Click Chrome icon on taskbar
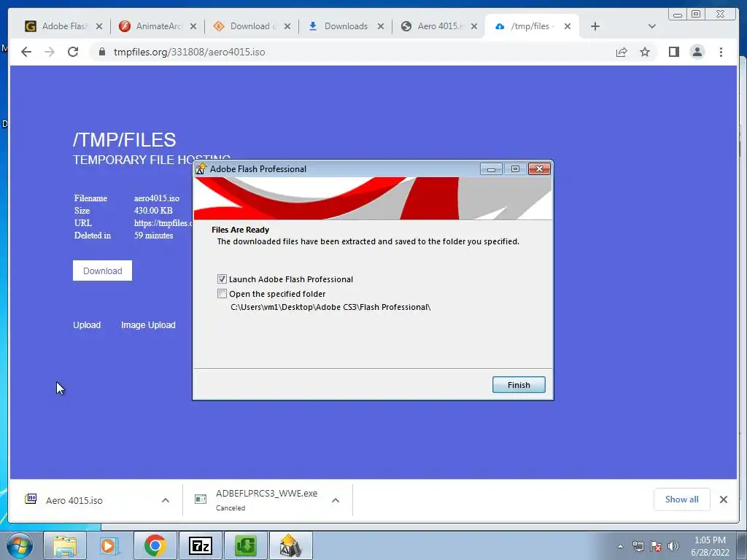The height and width of the screenshot is (560, 747). 155,545
